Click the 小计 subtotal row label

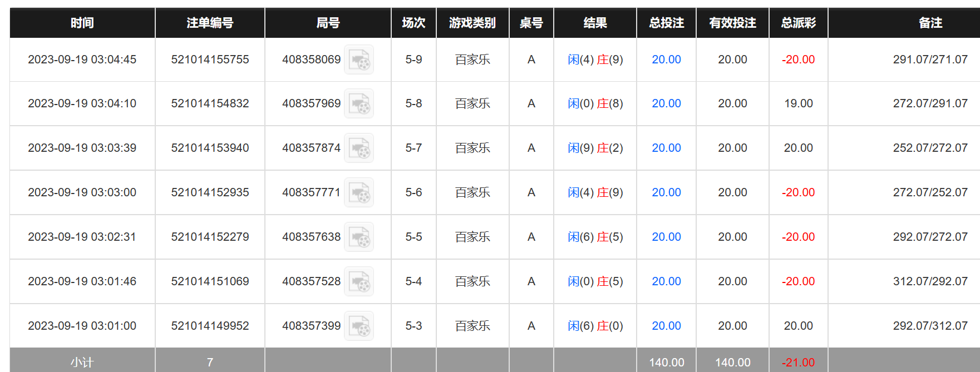(x=82, y=363)
